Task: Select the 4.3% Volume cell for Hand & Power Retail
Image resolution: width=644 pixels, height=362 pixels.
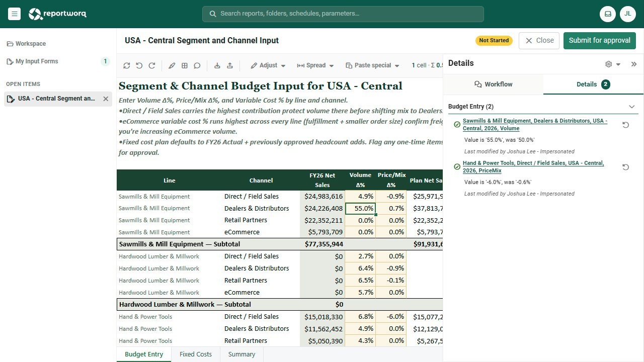Action: pyautogui.click(x=360, y=341)
